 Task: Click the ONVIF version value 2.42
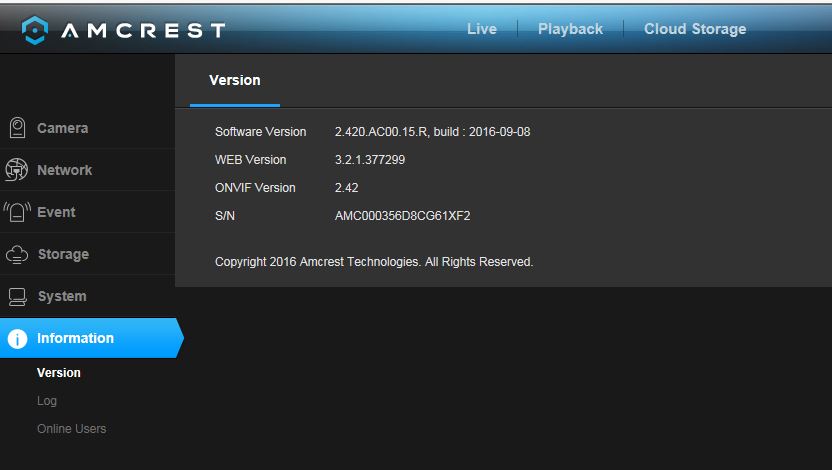(346, 188)
